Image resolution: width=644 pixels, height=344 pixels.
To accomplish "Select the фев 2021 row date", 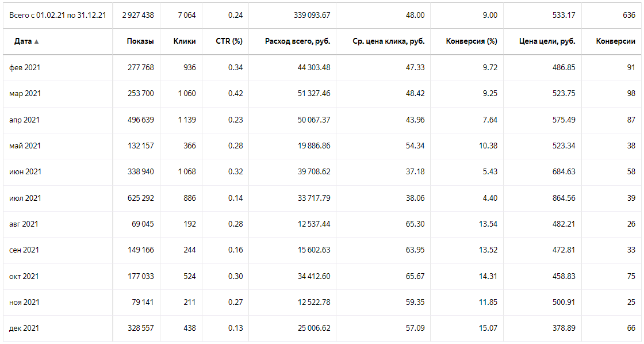I will coord(25,67).
